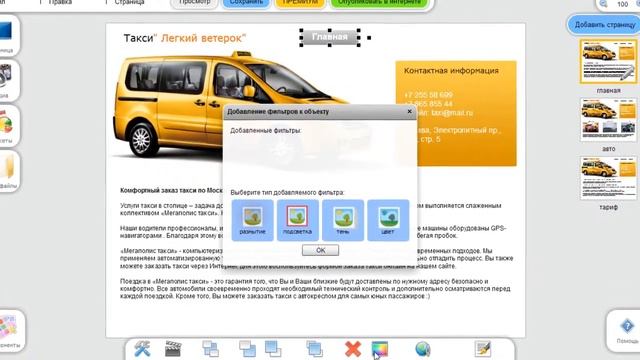Add the glow filter (подсветка)

tap(298, 220)
